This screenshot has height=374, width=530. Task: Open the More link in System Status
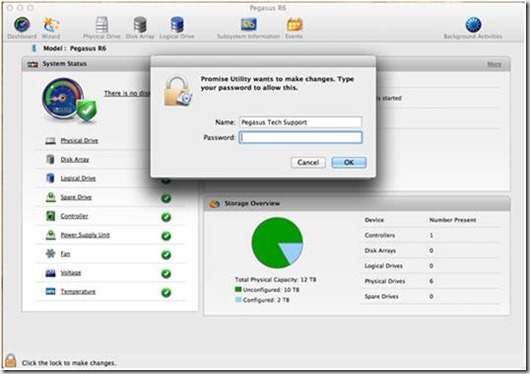point(494,64)
